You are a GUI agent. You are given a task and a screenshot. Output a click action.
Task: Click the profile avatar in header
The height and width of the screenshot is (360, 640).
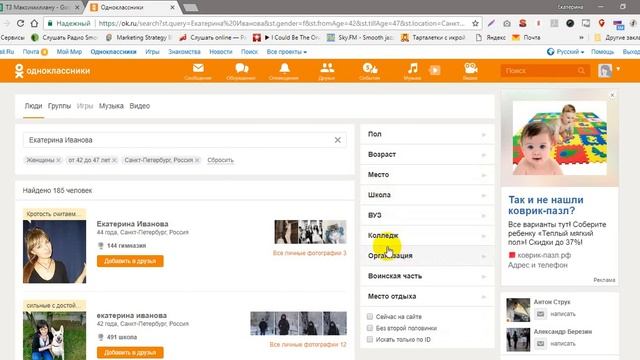605,71
